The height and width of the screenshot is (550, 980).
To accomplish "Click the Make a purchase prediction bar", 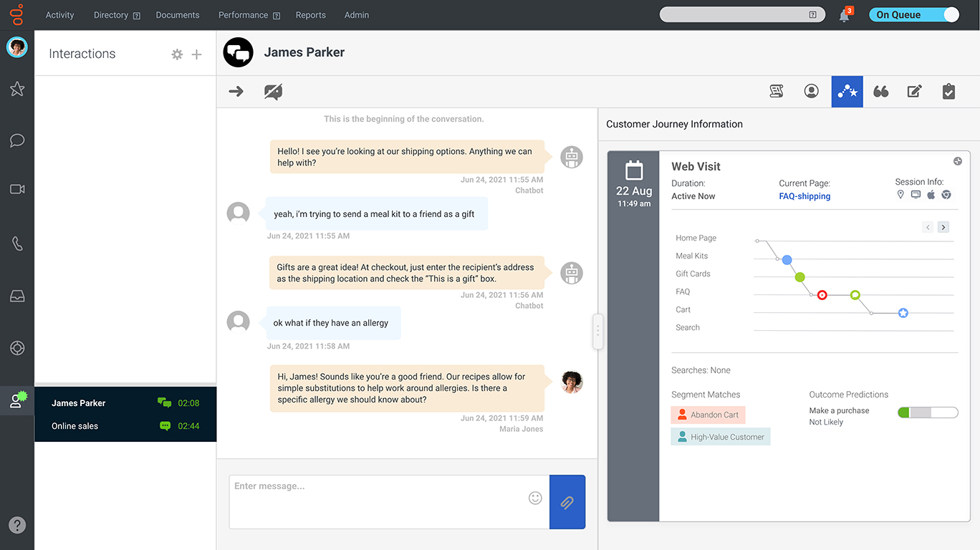I will 927,412.
